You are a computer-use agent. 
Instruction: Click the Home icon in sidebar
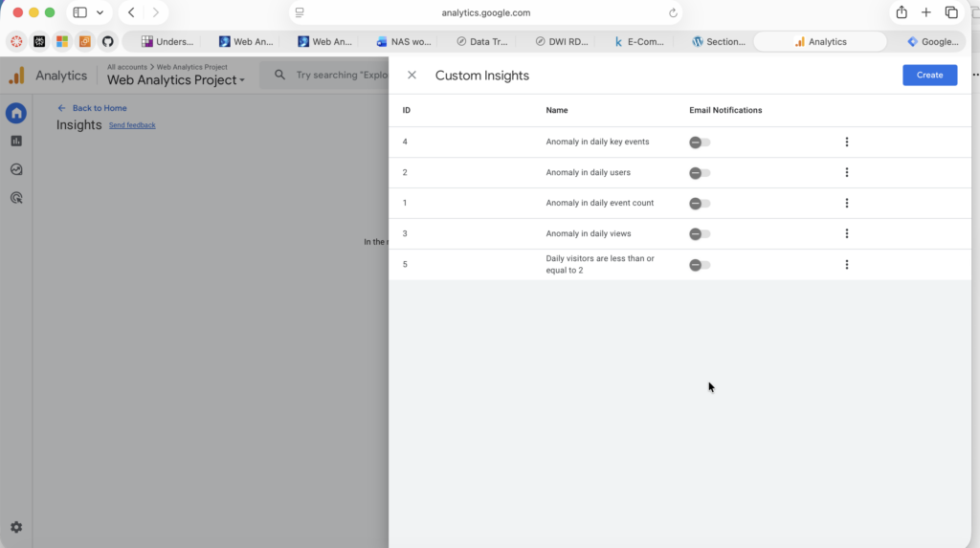pos(16,114)
